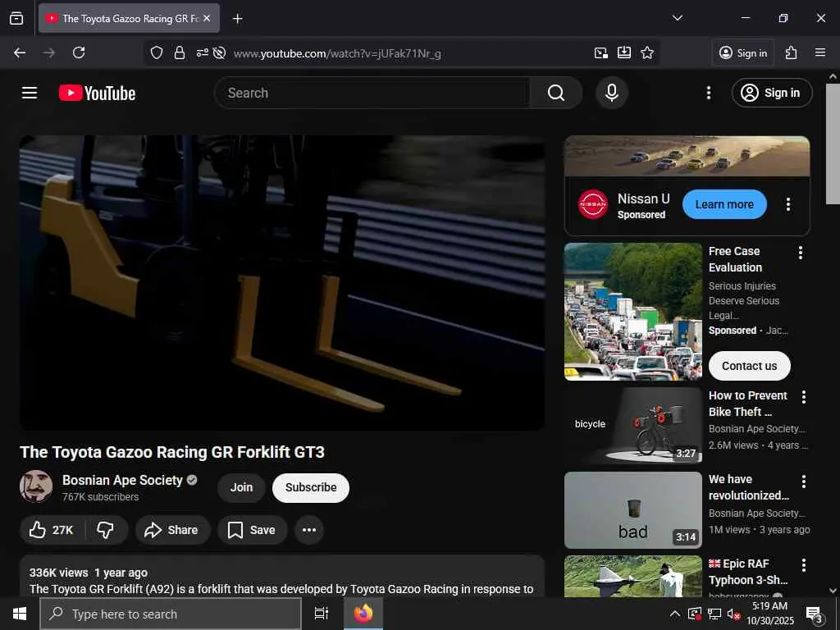The width and height of the screenshot is (840, 630).
Task: Open Firefox application menu
Action: coord(819,52)
